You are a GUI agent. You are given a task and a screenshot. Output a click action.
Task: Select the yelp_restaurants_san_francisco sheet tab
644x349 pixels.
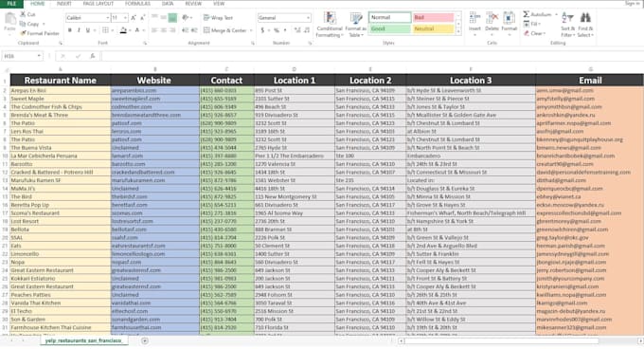coord(83,340)
